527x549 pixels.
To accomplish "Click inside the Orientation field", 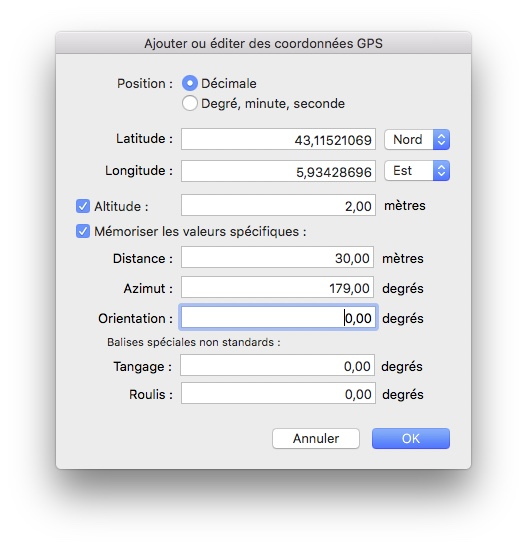I will (278, 318).
